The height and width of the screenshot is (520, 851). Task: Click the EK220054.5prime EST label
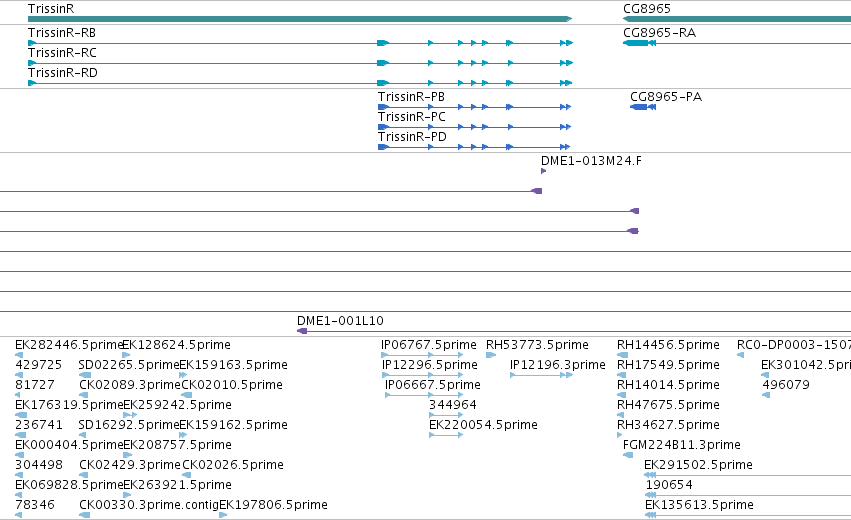483,425
